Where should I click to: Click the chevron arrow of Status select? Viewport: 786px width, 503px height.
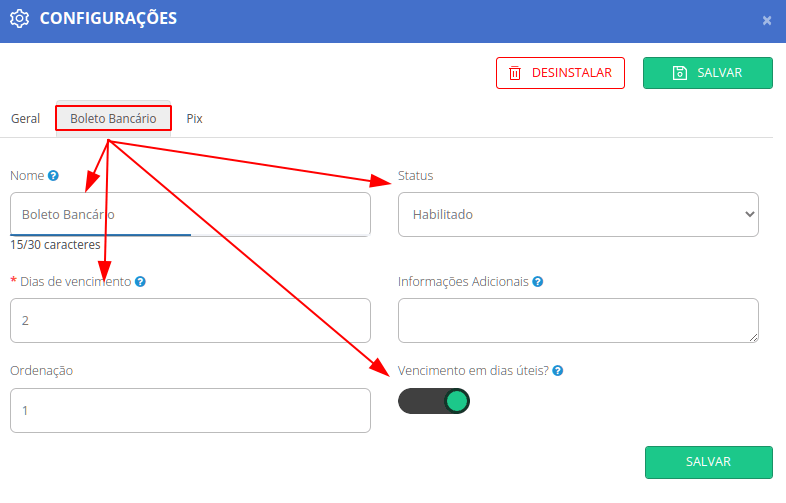click(749, 214)
